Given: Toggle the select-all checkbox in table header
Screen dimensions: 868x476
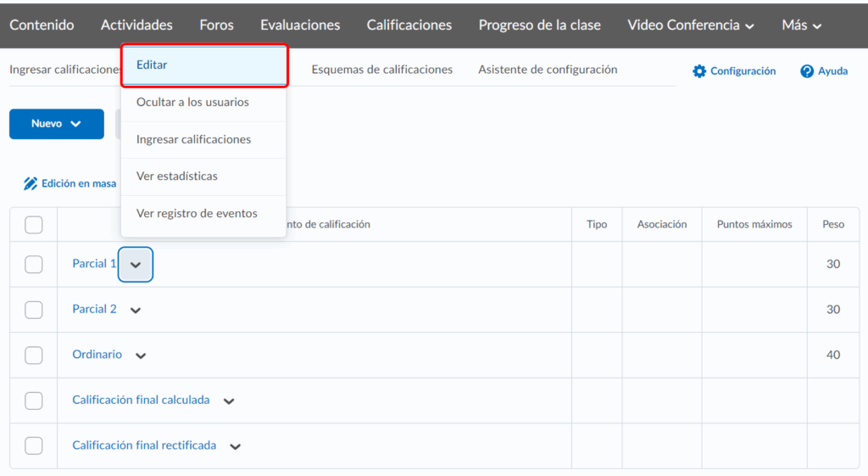Looking at the screenshot, I should coord(34,225).
